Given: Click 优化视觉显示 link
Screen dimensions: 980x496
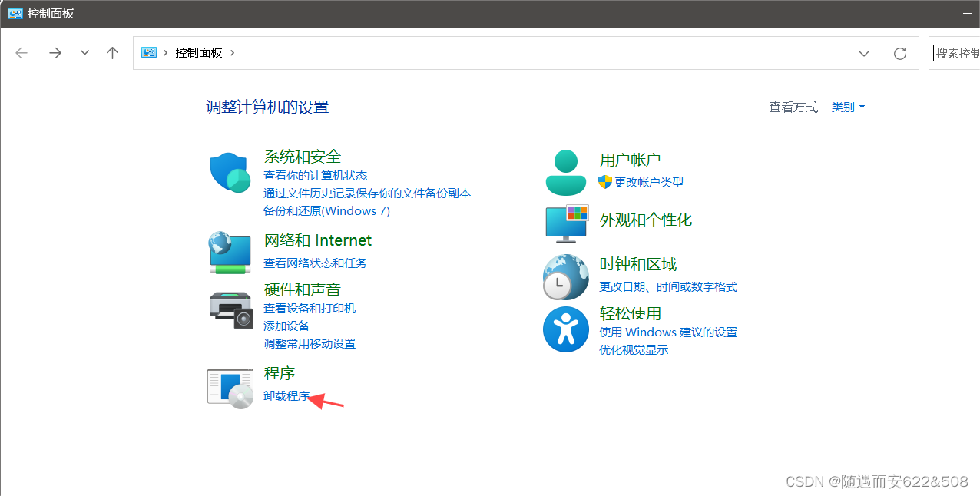Looking at the screenshot, I should 634,350.
